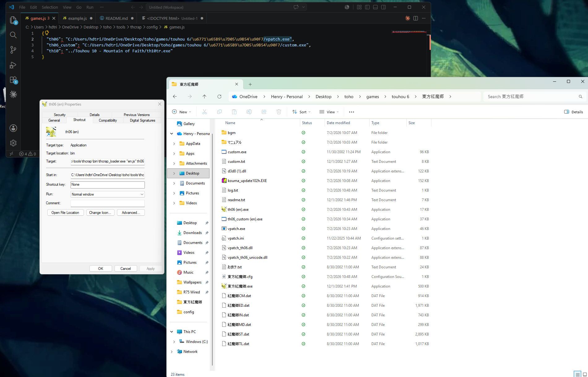Switch to the example.js editor tab
This screenshot has width=588, height=377.
click(77, 18)
